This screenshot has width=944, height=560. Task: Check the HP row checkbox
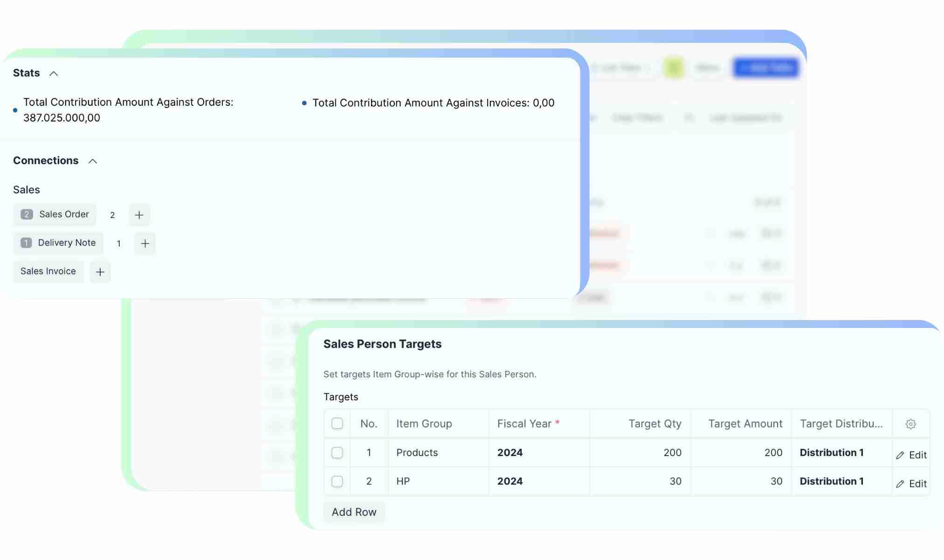point(337,481)
